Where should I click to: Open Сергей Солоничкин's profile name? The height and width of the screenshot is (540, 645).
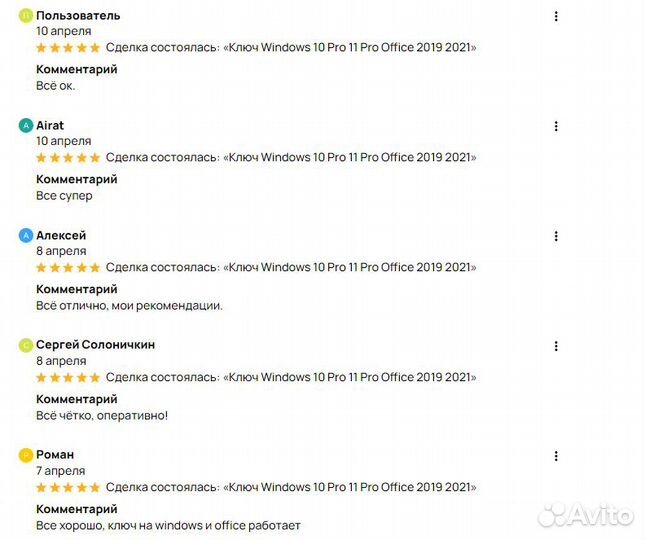point(95,345)
